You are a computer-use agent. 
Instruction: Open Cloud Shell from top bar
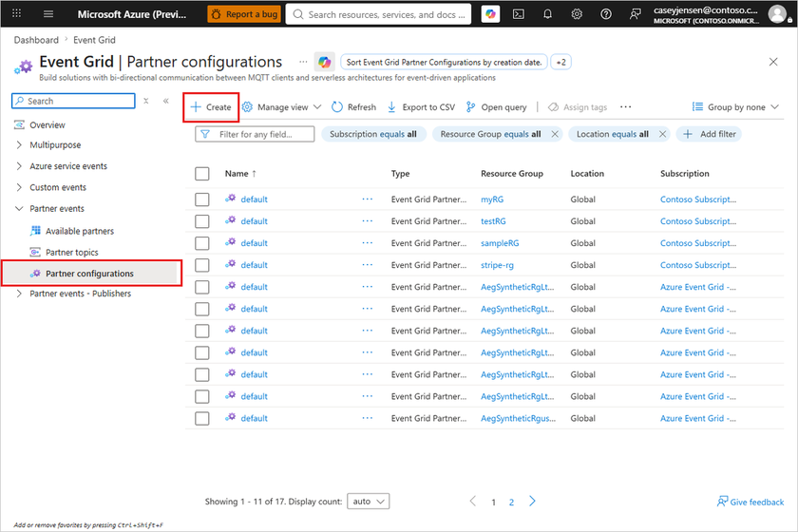pos(519,14)
